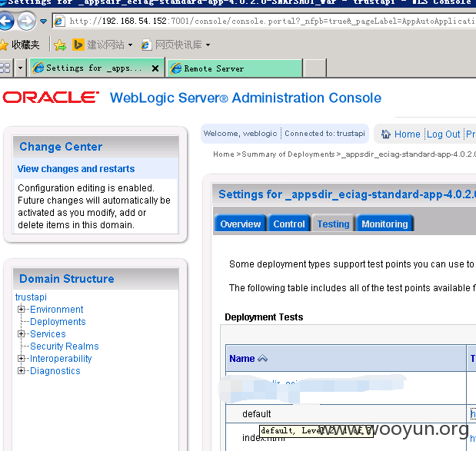
Task: Click 'Connected to: trustapi' text
Action: (x=325, y=134)
